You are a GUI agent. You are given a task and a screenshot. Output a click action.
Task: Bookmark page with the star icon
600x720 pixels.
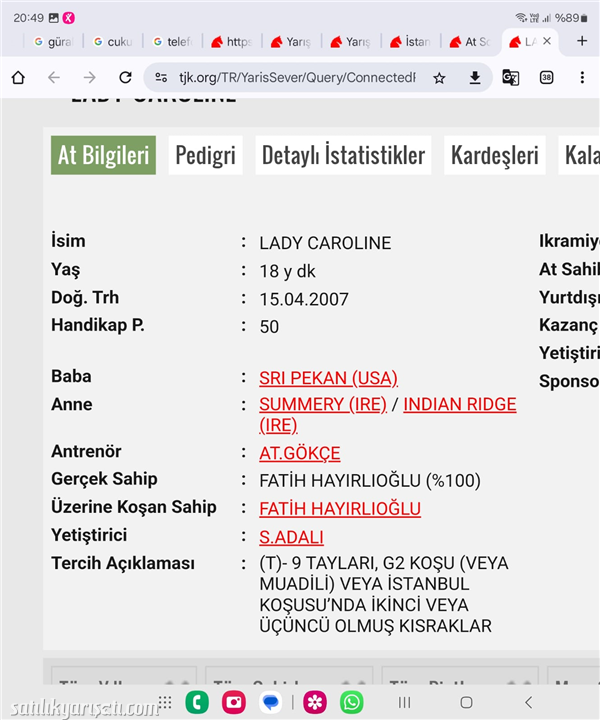coord(439,78)
